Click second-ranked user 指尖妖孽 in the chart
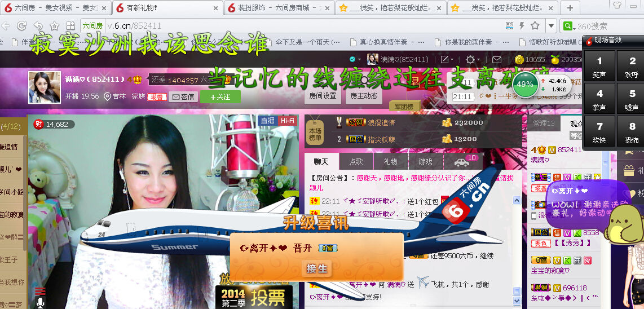644x309 pixels. (382, 139)
